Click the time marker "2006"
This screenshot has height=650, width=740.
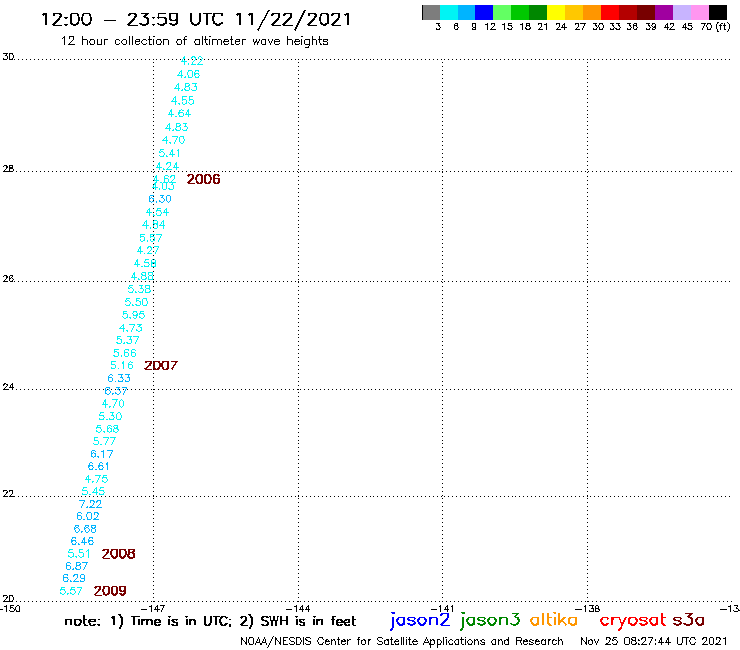click(203, 179)
